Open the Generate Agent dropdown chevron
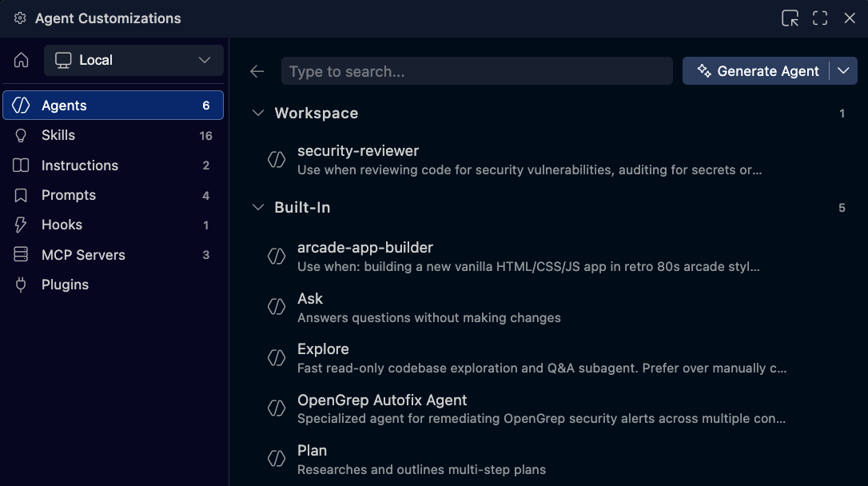This screenshot has height=486, width=868. (x=843, y=70)
